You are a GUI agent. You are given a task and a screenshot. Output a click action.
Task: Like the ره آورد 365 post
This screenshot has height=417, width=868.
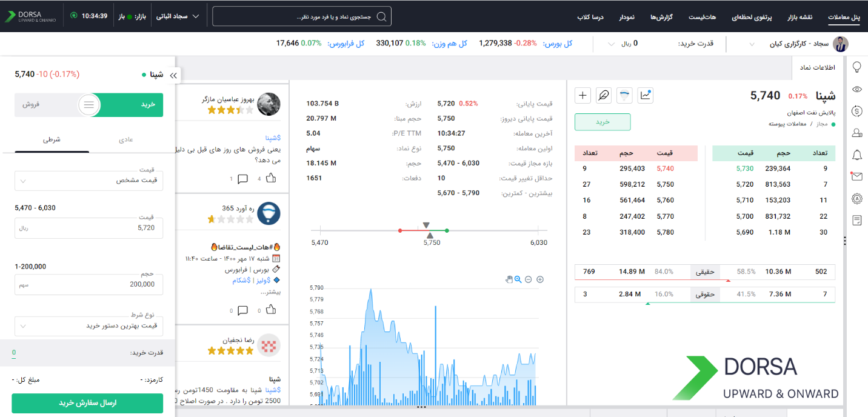(270, 310)
